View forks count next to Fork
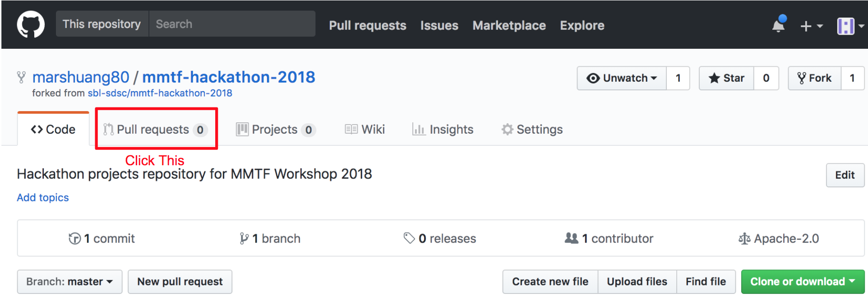This screenshot has height=298, width=868. pos(852,78)
